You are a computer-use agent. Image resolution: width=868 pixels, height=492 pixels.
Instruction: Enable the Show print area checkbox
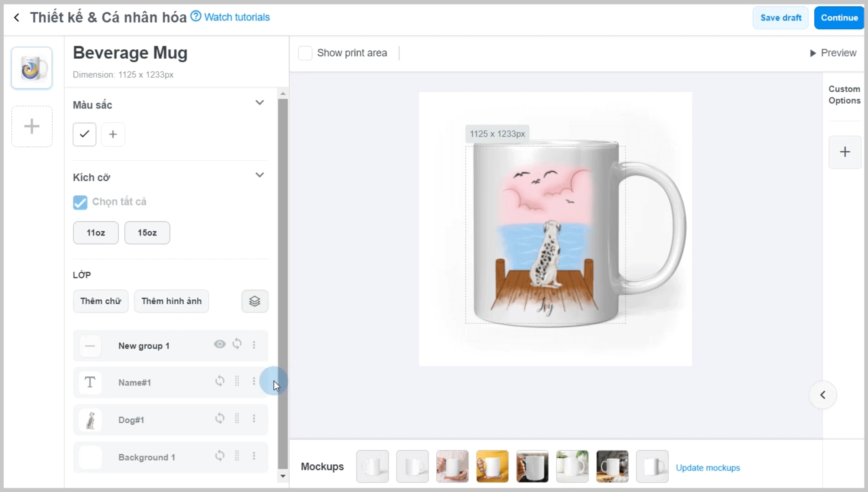pyautogui.click(x=305, y=53)
